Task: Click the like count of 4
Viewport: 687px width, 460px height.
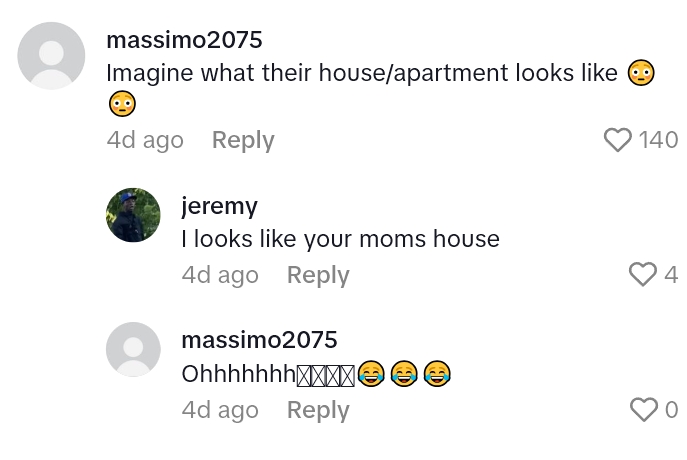Action: 671,275
